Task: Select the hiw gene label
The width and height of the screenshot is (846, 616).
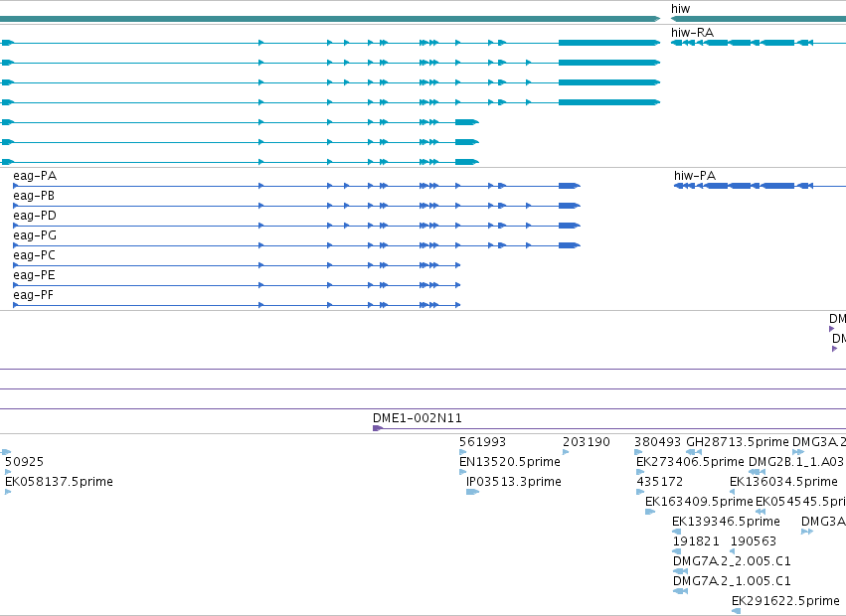Action: (680, 9)
